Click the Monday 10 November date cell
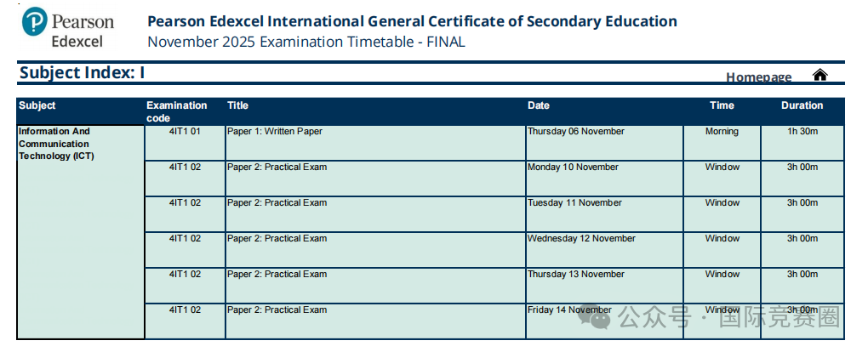 pyautogui.click(x=604, y=179)
